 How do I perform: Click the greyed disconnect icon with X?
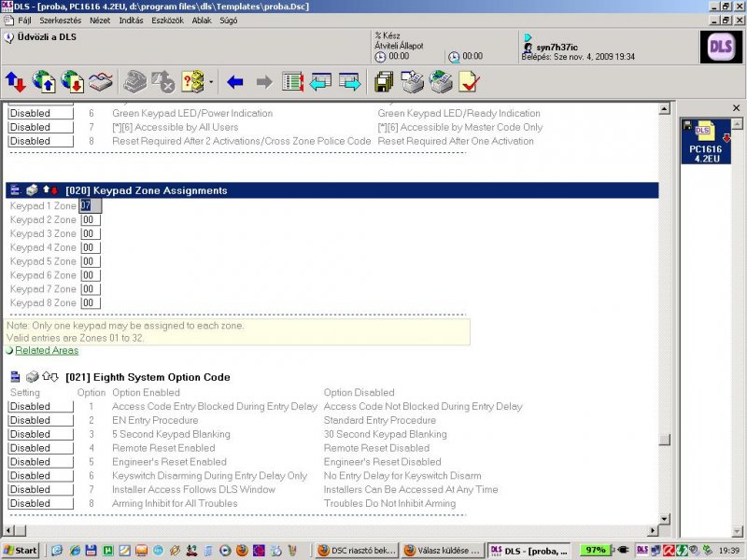click(x=163, y=81)
